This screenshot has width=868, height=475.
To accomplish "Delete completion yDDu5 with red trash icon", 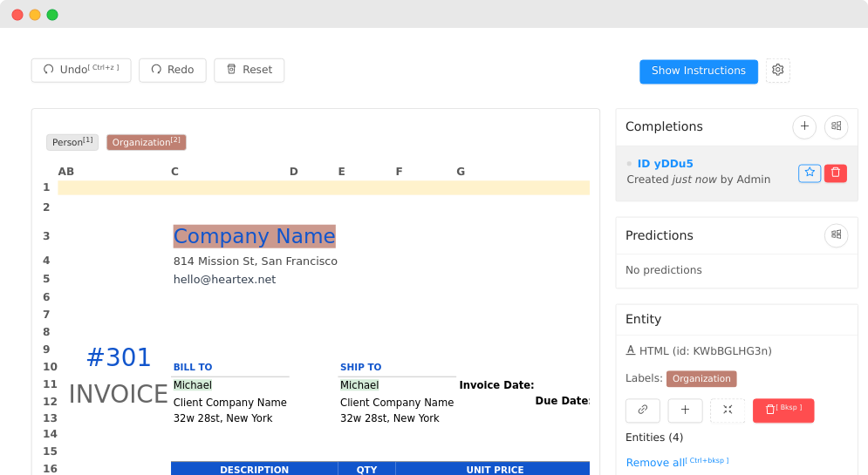I will point(835,173).
